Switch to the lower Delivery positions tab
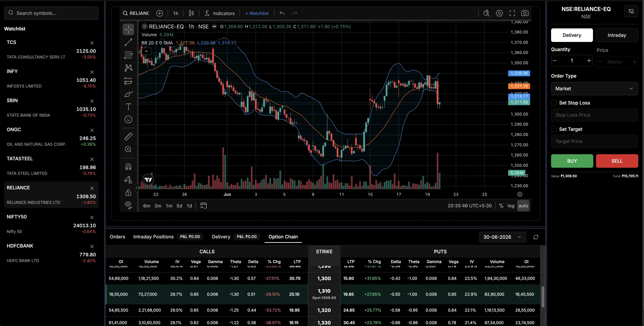The width and height of the screenshot is (644, 326). (x=221, y=237)
